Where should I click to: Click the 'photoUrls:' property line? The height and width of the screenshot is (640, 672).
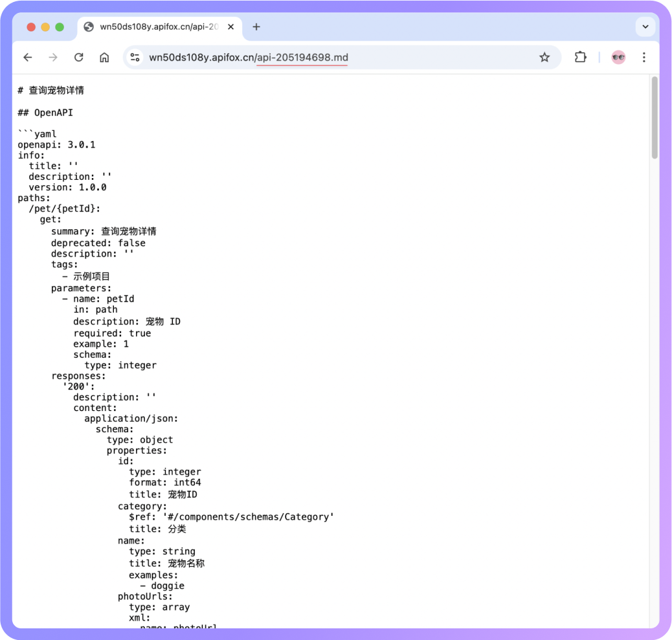tap(145, 596)
